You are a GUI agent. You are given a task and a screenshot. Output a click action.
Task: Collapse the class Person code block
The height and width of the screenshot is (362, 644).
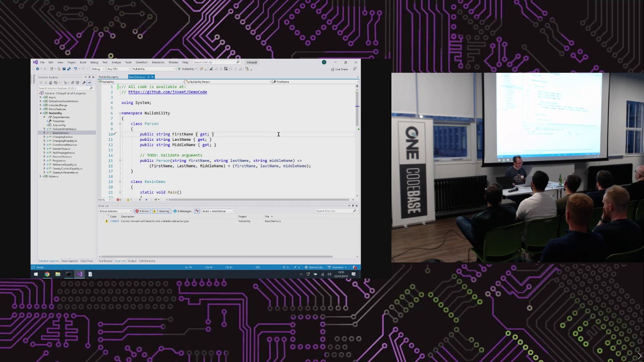120,124
